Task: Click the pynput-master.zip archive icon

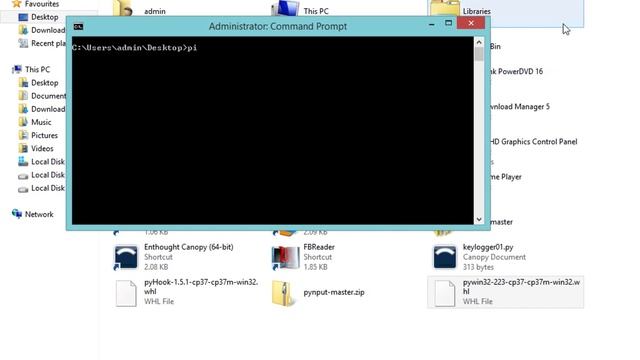Action: (x=283, y=293)
